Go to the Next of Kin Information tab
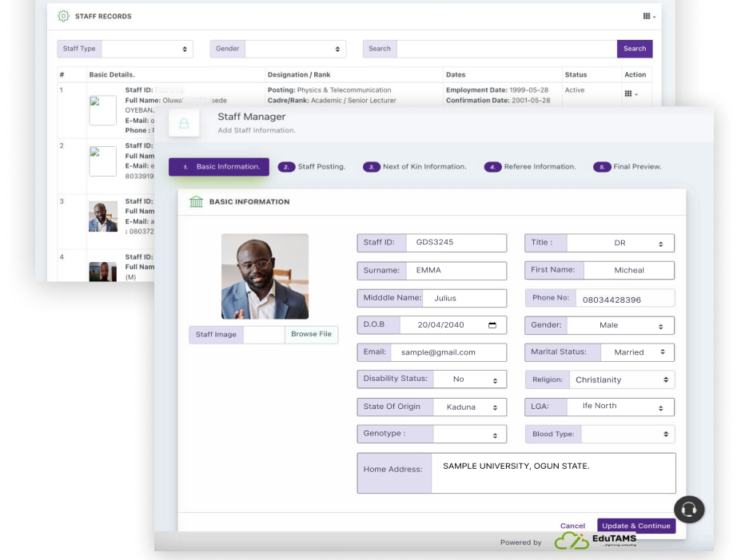The image size is (737, 560). coord(415,167)
